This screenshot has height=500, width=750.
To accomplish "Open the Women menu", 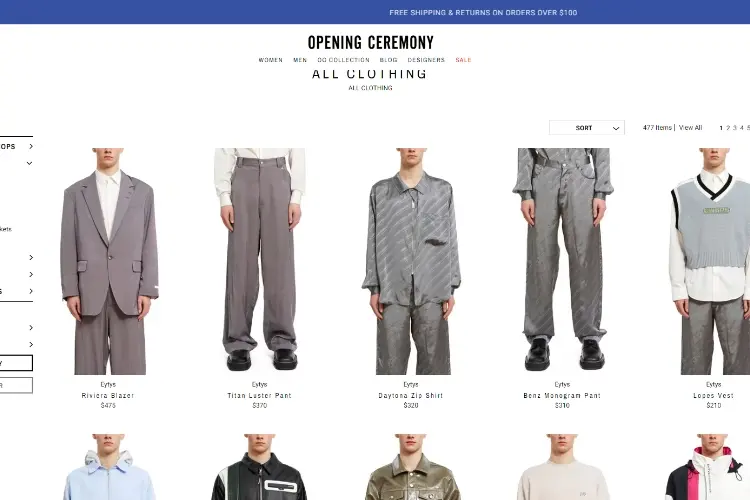I will click(x=271, y=60).
